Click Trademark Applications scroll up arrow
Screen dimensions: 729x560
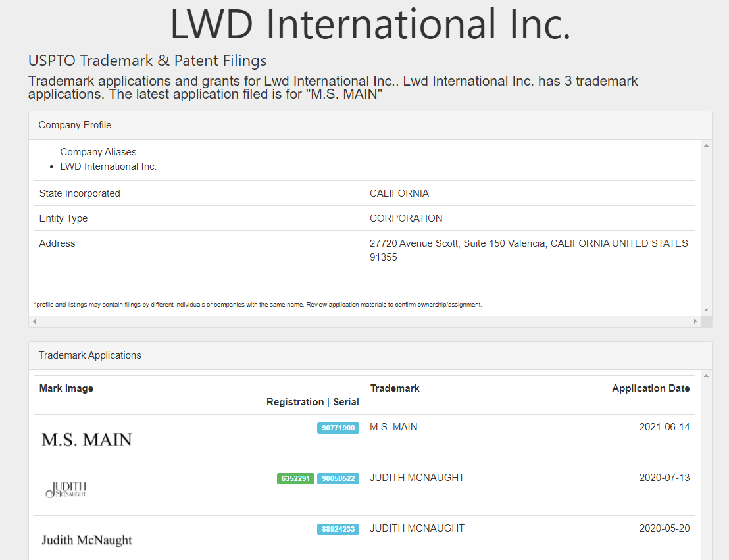click(x=706, y=376)
